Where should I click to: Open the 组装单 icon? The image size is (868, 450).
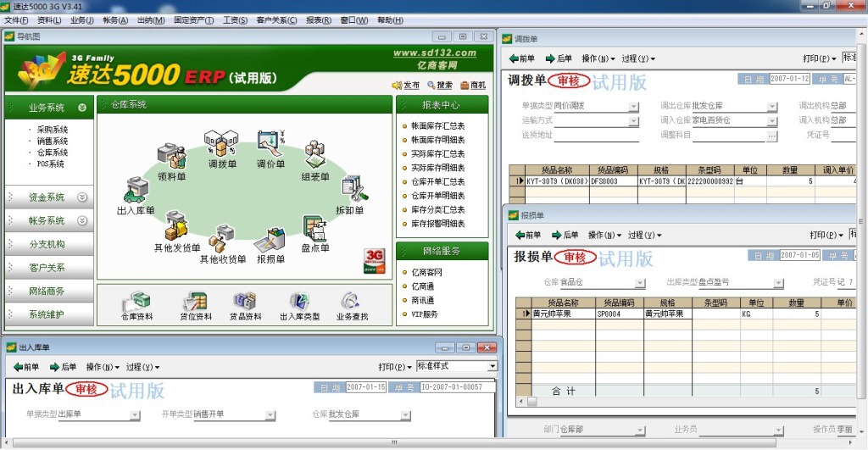(315, 154)
